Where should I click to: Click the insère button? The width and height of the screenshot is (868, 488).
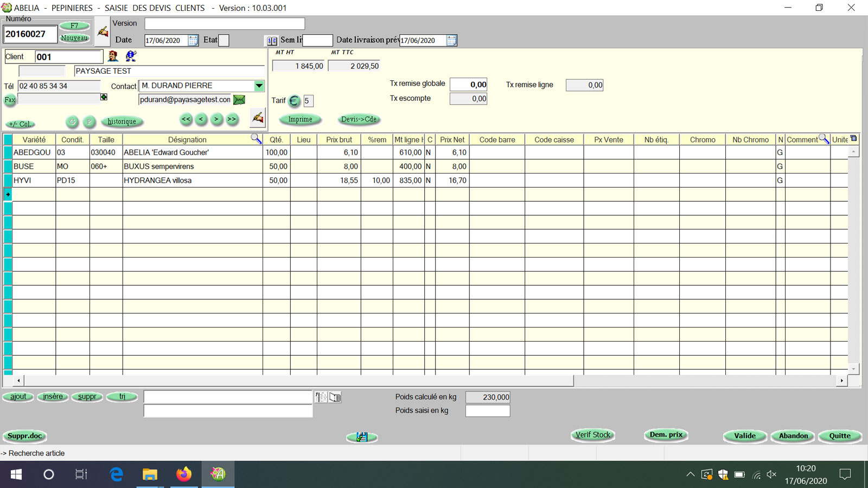(x=53, y=397)
